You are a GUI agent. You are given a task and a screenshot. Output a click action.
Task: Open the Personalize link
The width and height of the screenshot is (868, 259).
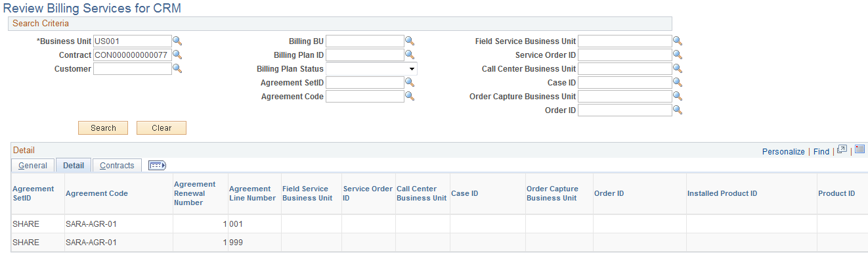click(x=783, y=151)
